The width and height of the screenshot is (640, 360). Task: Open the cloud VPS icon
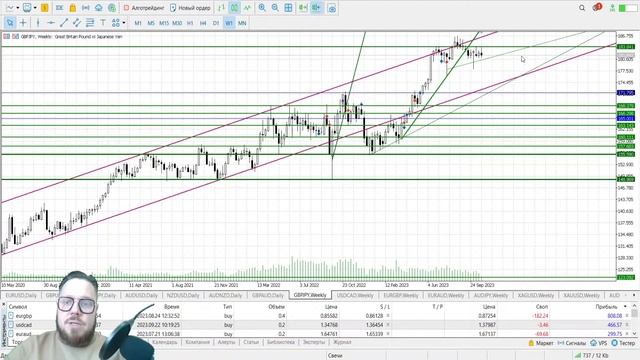pyautogui.click(x=99, y=8)
